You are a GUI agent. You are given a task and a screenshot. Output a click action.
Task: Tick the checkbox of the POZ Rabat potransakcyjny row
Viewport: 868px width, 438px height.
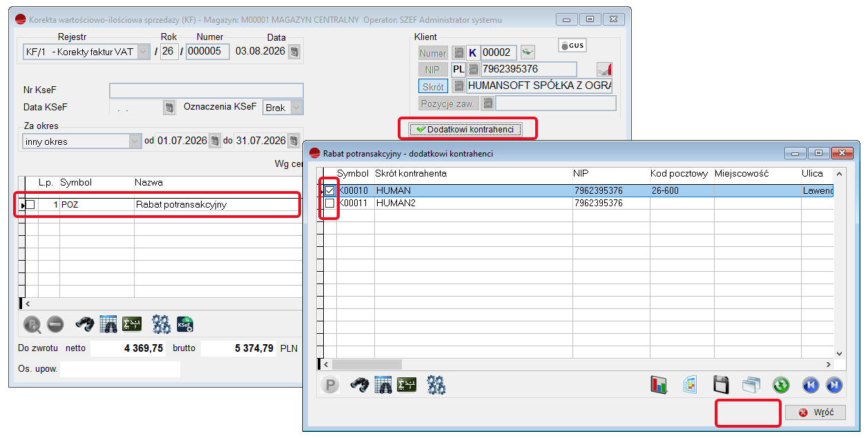[30, 204]
